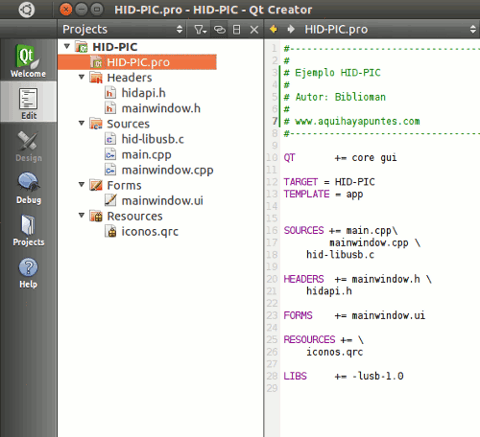
Task: Select HID-PIC.pro in the project tree
Action: point(137,62)
